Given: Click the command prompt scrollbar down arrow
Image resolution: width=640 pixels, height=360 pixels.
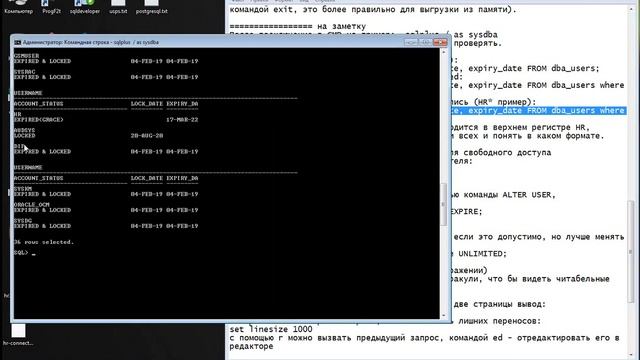Looking at the screenshot, I should coord(444,315).
